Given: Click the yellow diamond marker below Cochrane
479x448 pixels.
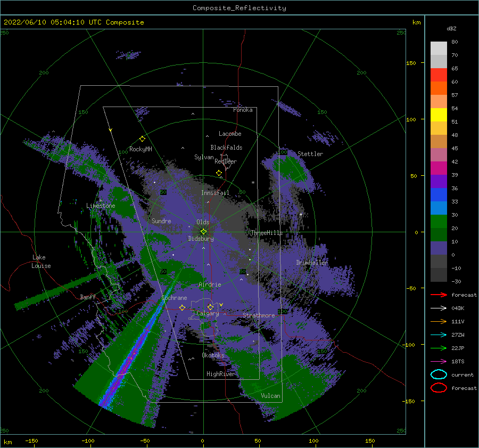Looking at the screenshot, I should tap(183, 307).
